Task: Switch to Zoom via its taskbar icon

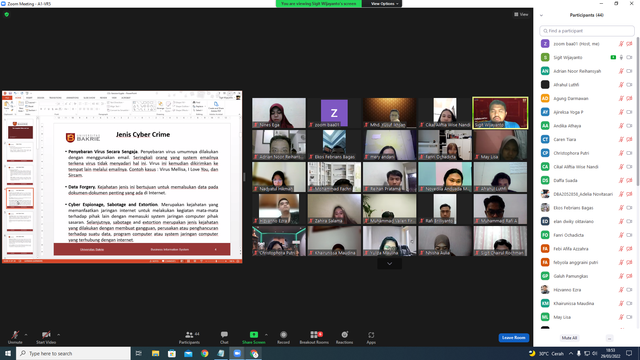Action: tap(237, 353)
